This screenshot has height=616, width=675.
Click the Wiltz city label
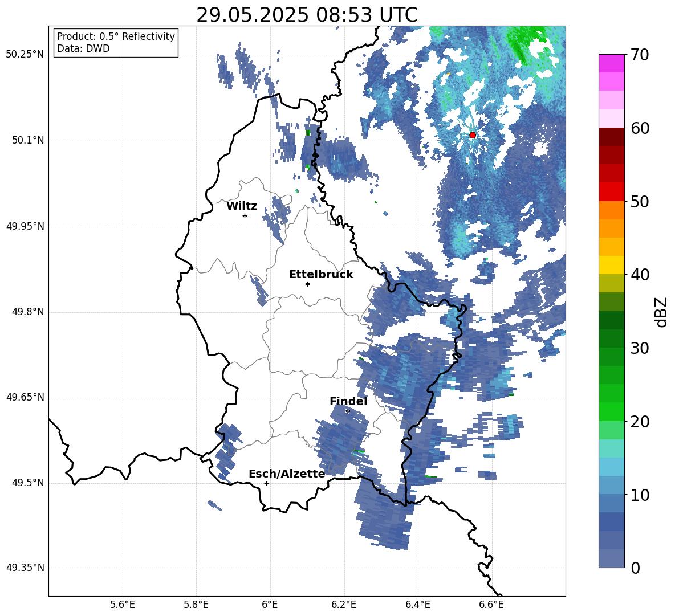coord(242,206)
